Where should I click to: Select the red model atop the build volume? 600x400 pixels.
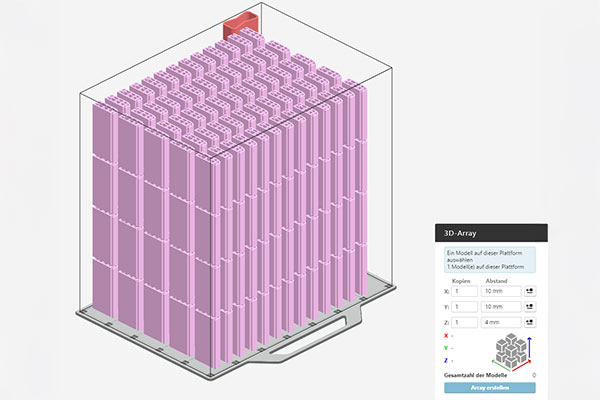(238, 22)
